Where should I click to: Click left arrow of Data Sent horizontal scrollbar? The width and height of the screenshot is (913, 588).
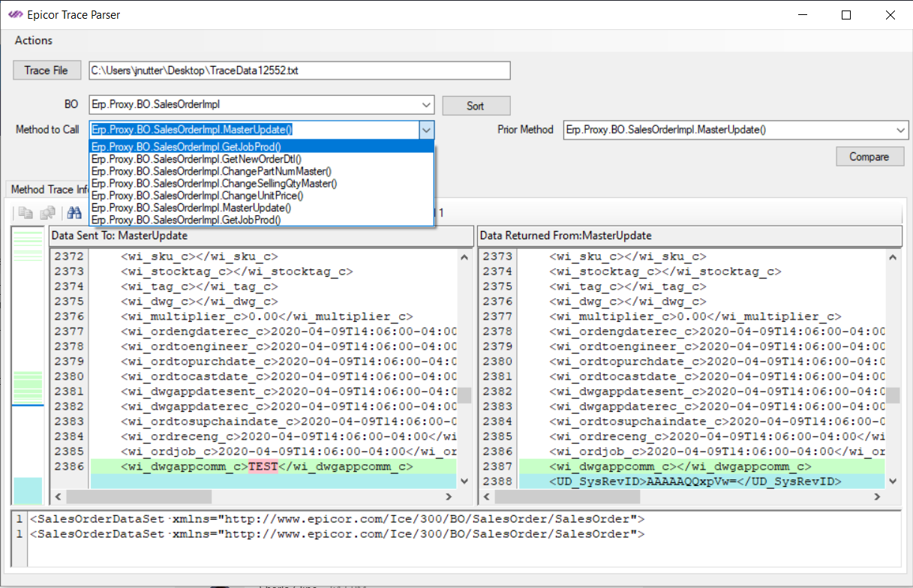tap(58, 496)
